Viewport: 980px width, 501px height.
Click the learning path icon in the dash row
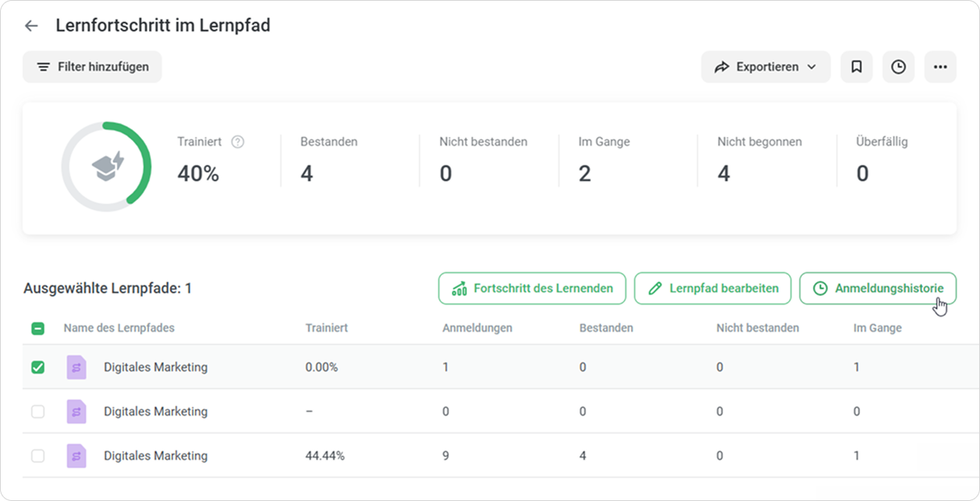tap(77, 412)
